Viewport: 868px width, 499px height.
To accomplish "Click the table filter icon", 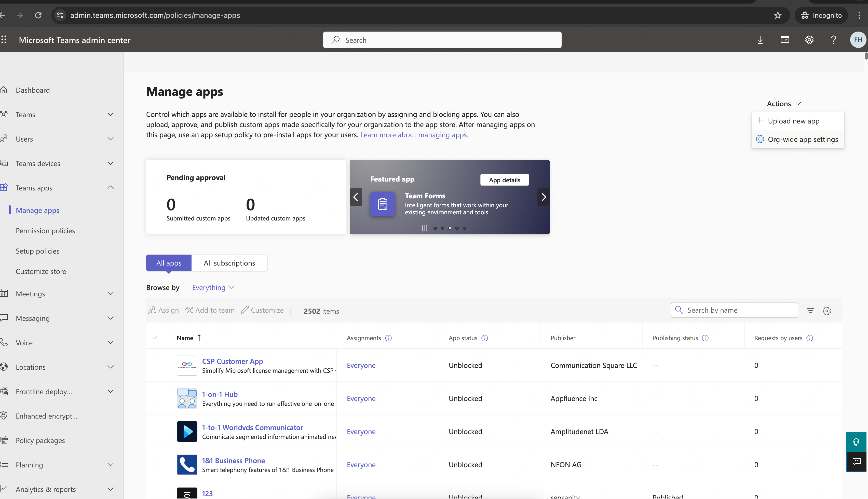I will point(810,311).
